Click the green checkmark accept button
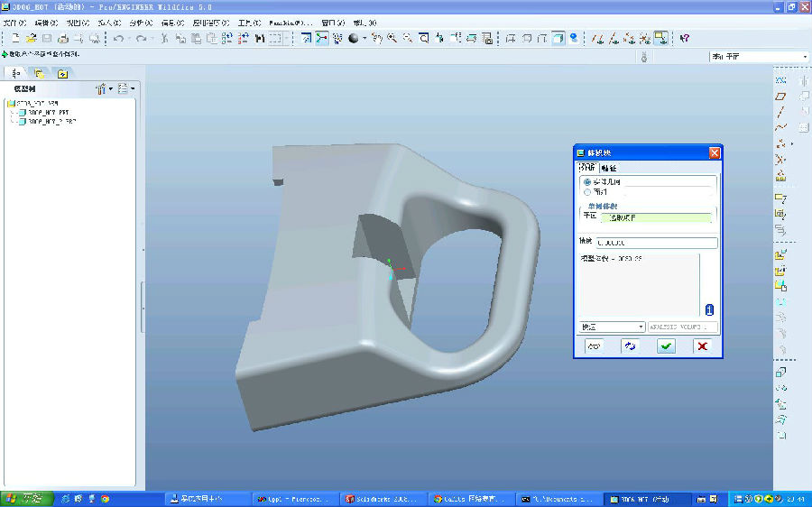 666,346
